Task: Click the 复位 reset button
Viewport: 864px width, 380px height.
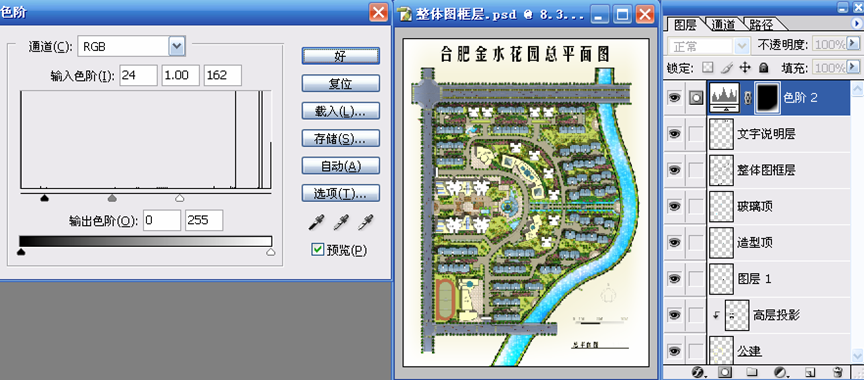Action: pyautogui.click(x=341, y=84)
